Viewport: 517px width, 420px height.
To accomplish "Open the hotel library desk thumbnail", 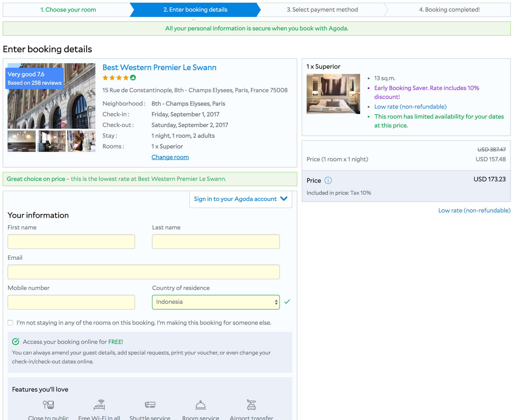I will coord(51,141).
